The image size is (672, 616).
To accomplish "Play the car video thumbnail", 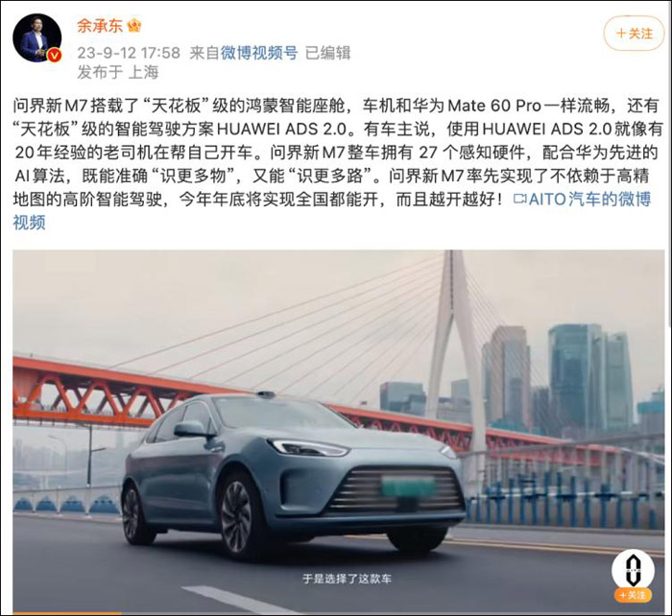I will pyautogui.click(x=339, y=432).
